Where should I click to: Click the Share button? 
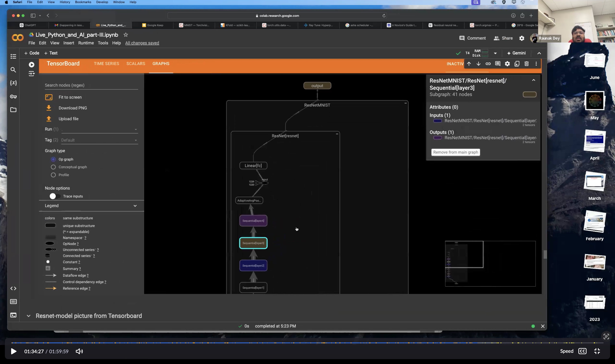tap(503, 38)
